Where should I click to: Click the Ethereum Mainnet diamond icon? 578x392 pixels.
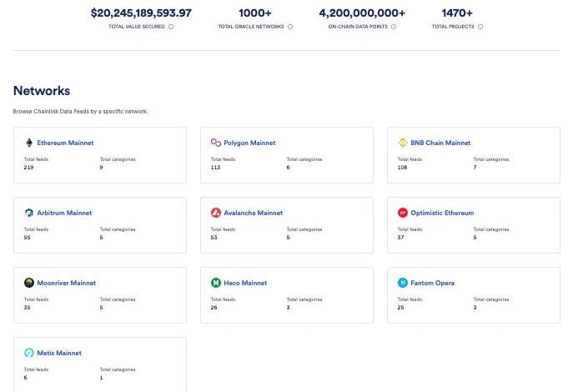[29, 143]
